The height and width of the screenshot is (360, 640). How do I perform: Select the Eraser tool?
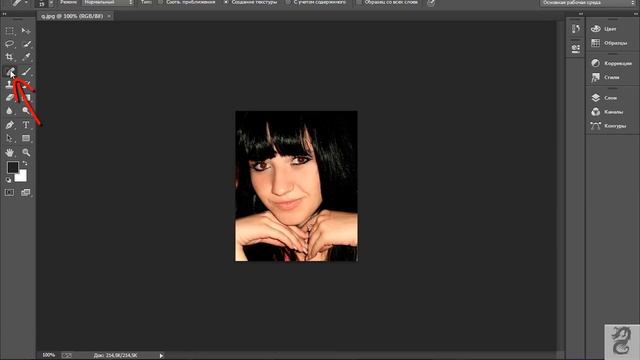[9, 98]
